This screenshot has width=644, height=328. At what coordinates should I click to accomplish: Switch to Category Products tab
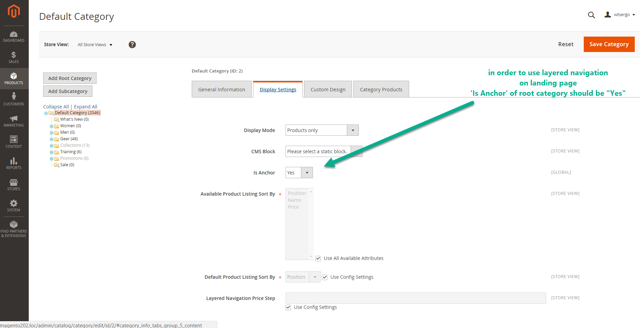[x=381, y=89]
